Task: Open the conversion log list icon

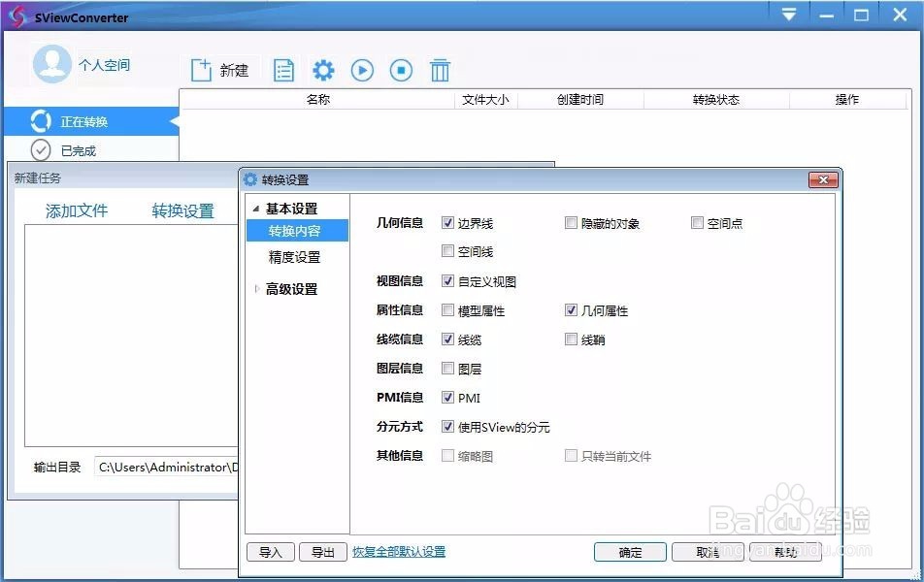Action: (x=283, y=69)
